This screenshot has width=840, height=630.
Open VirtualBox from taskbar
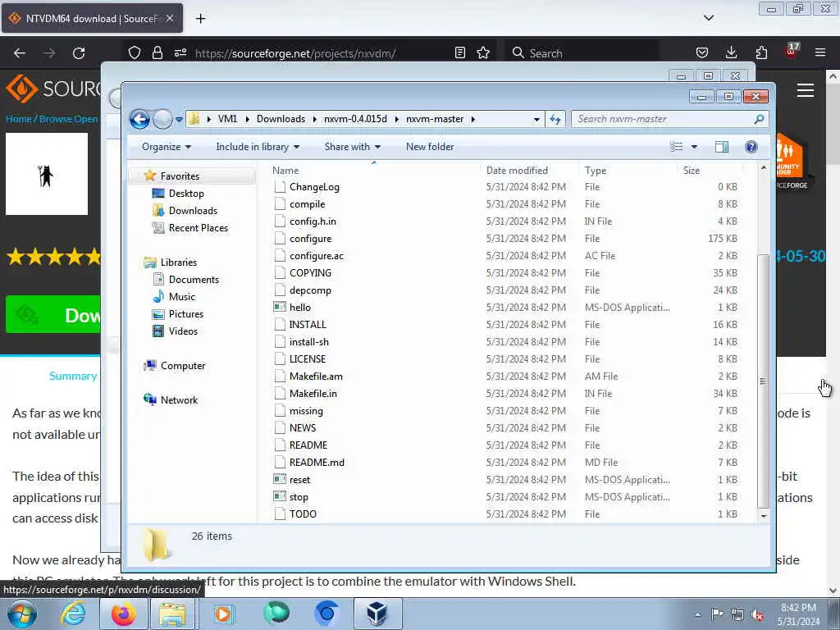[x=377, y=614]
